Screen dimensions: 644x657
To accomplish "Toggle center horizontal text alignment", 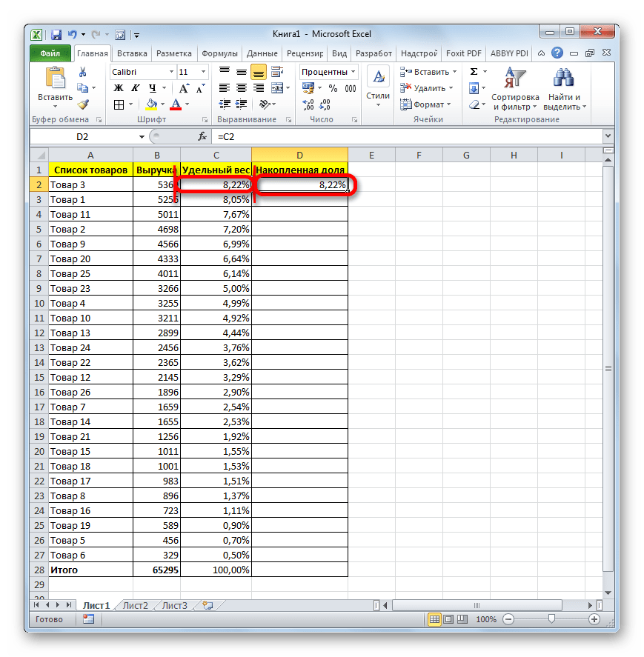I will coord(242,88).
